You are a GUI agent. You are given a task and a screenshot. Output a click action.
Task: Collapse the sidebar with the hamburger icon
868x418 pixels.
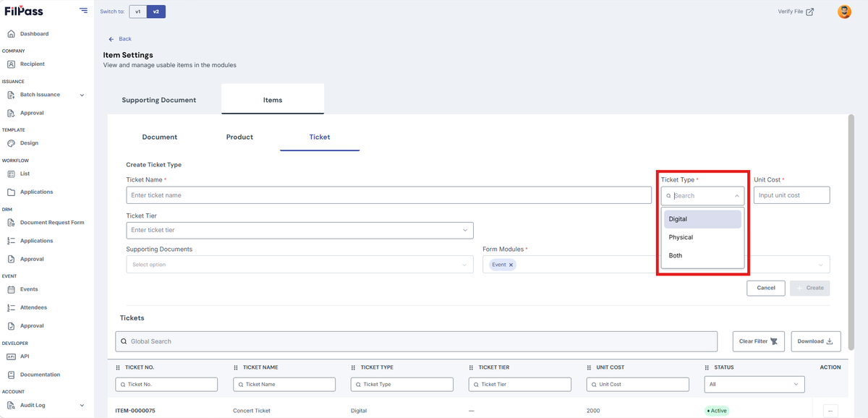84,11
